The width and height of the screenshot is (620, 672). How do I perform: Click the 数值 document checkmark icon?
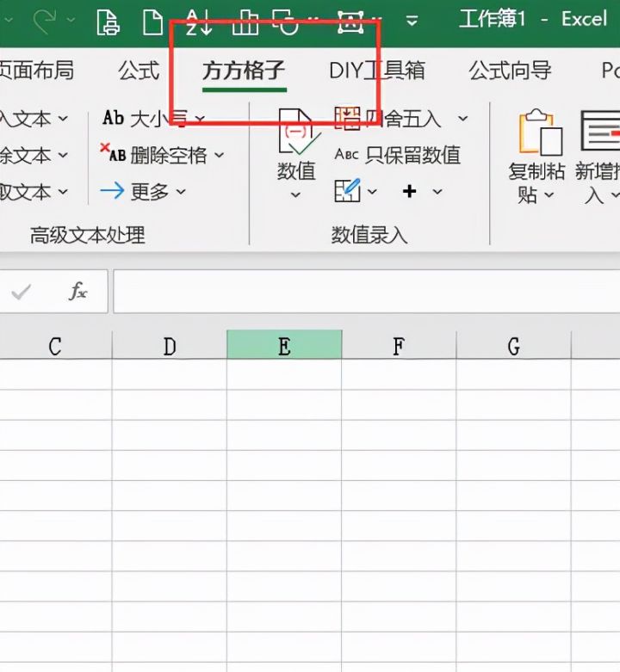[x=298, y=132]
